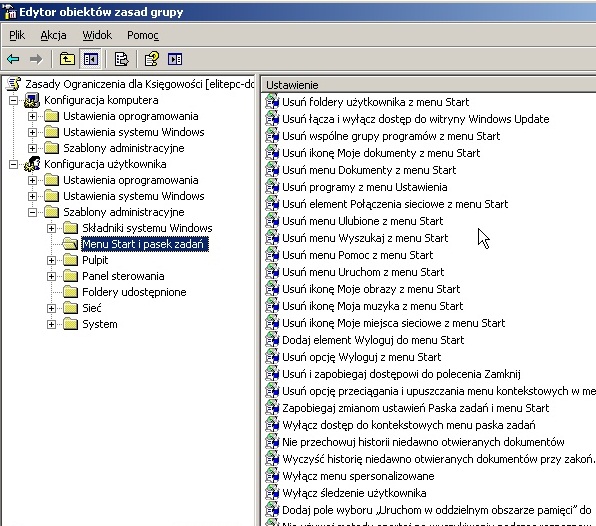Select 'Zapobiegaj zmianom ustawień Paska zadań i menu Start'
Viewport: 596px width, 526px height.
415,408
